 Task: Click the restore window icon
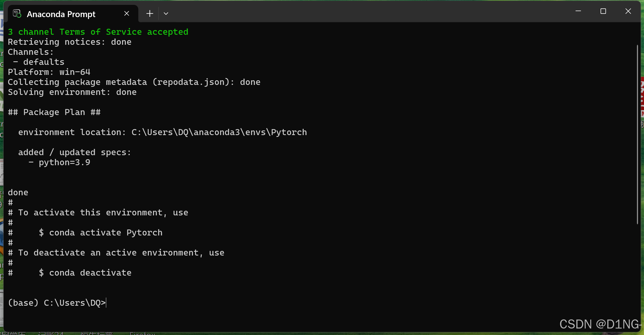(x=603, y=11)
